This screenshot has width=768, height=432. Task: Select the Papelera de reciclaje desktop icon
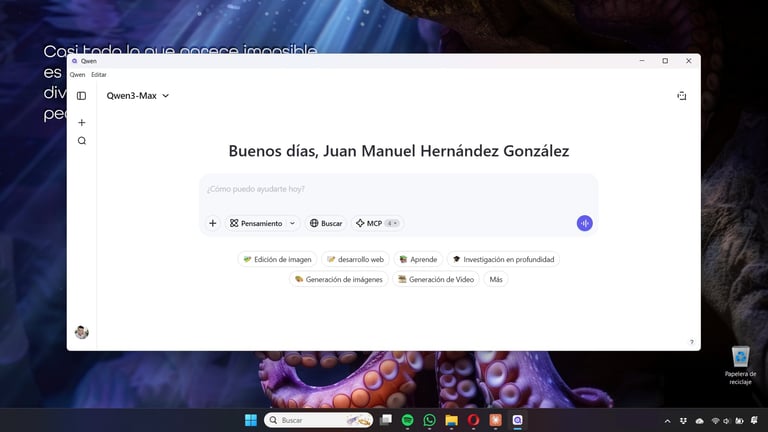(740, 365)
